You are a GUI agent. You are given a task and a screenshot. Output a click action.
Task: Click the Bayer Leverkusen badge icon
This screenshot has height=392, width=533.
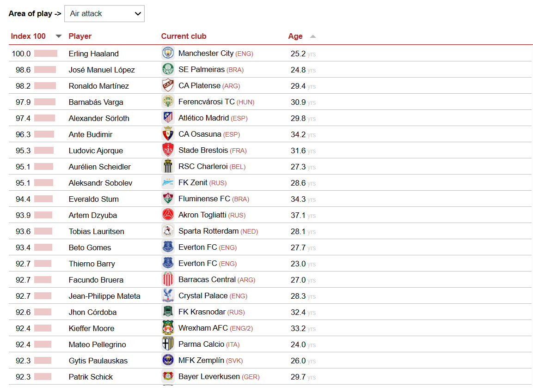tap(168, 376)
